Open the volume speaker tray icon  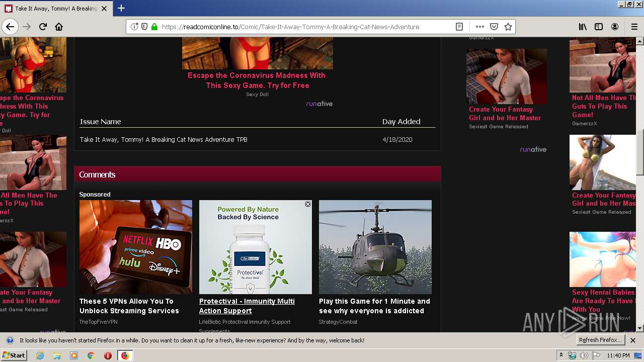click(584, 355)
